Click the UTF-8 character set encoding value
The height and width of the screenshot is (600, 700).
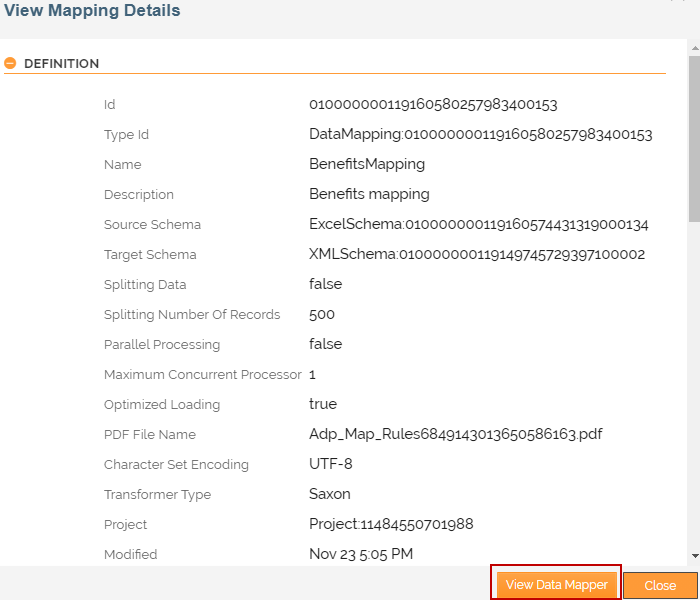point(330,464)
